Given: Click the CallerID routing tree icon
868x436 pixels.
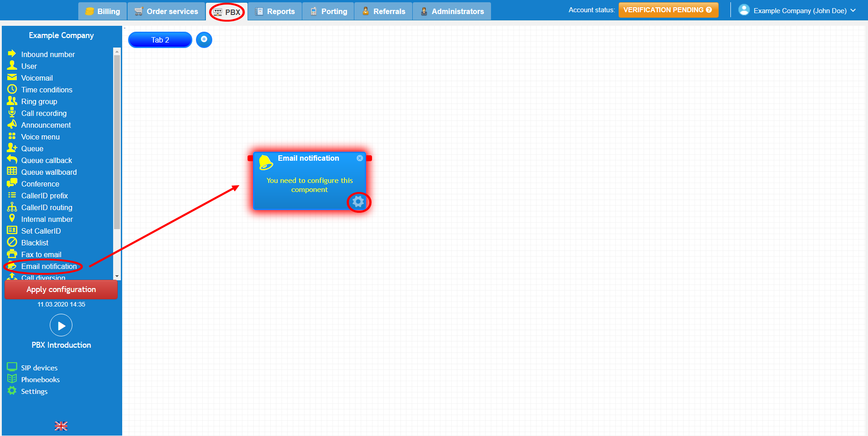Looking at the screenshot, I should 12,207.
